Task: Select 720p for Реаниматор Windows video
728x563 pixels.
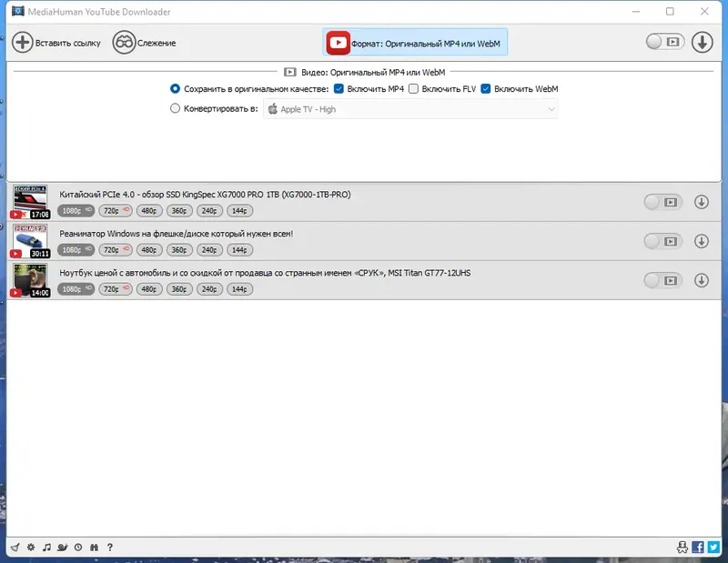Action: click(x=116, y=250)
